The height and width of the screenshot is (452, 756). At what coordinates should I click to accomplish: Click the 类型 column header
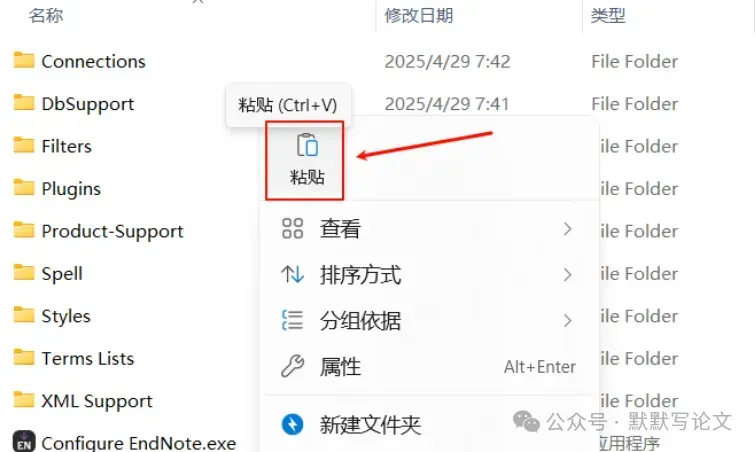click(608, 15)
